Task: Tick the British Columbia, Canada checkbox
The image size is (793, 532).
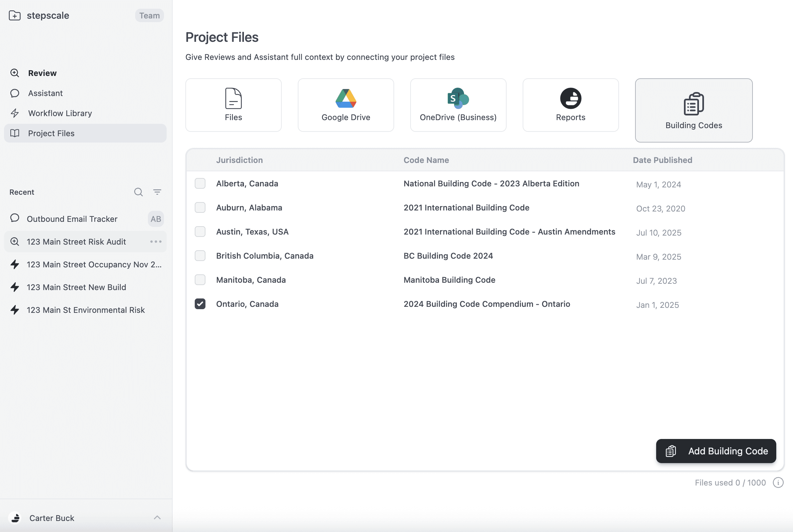Action: click(x=200, y=256)
